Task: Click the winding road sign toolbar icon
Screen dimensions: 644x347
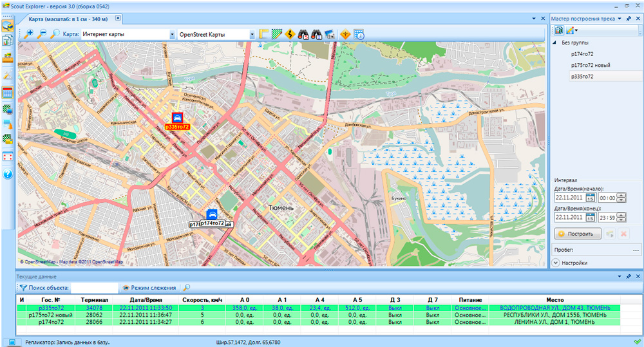Action: (x=290, y=35)
